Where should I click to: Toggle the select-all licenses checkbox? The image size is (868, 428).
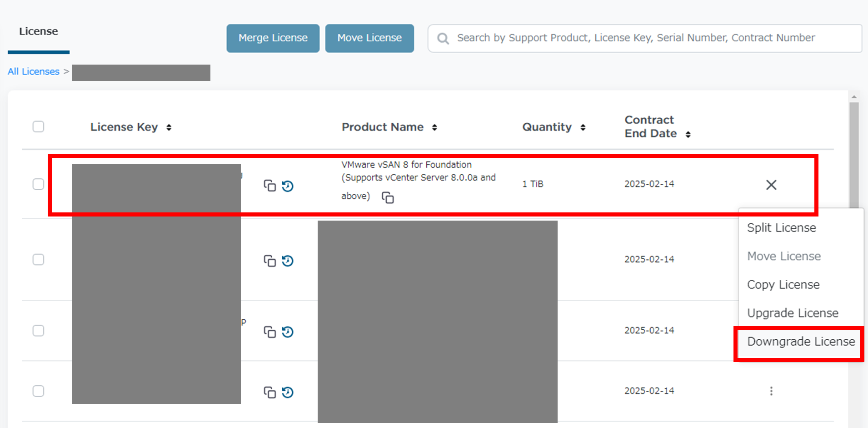[x=38, y=126]
